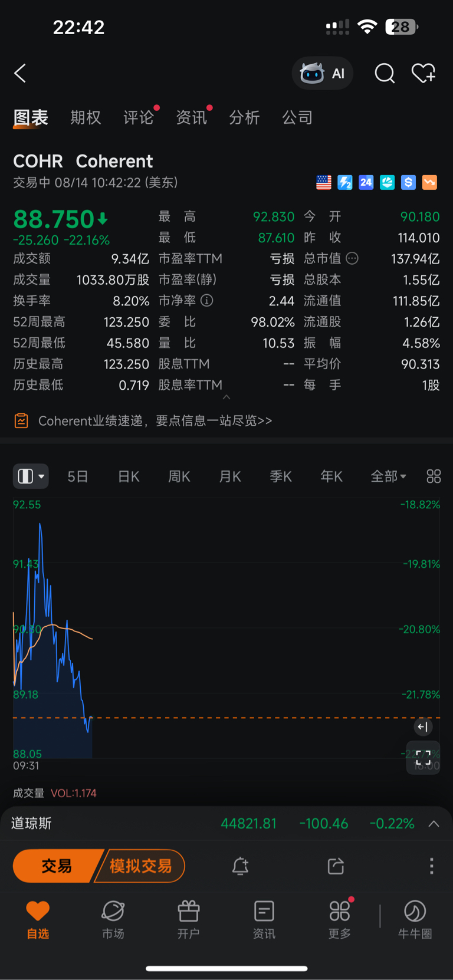Share this stock page
The height and width of the screenshot is (980, 453).
[x=336, y=866]
